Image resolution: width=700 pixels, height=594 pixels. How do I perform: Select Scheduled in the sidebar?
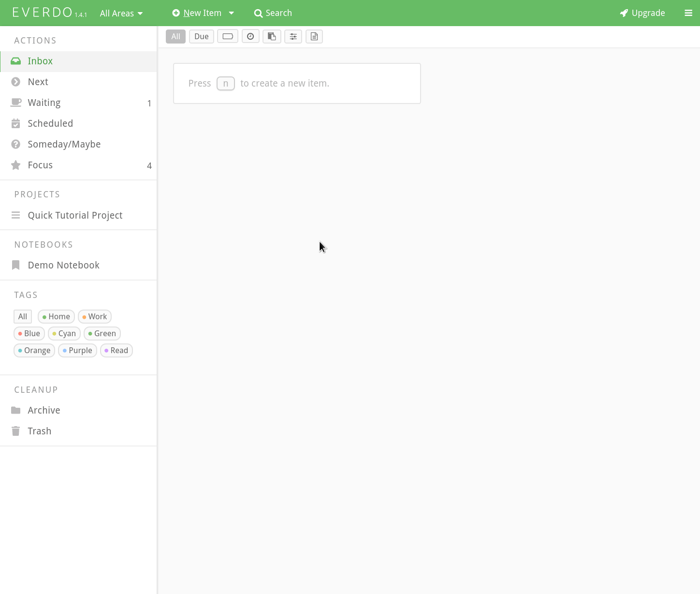[x=50, y=123]
